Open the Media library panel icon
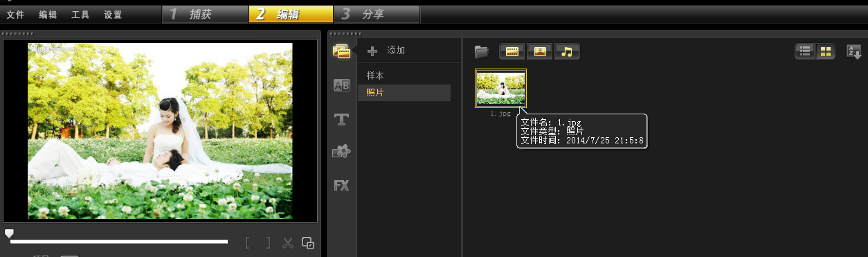Image resolution: width=868 pixels, height=257 pixels. pos(341,51)
